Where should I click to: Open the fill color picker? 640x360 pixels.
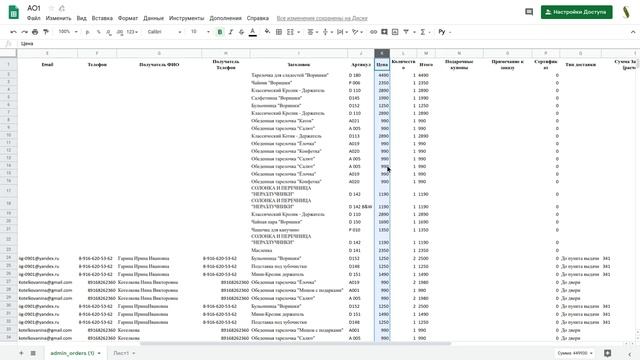267,32
